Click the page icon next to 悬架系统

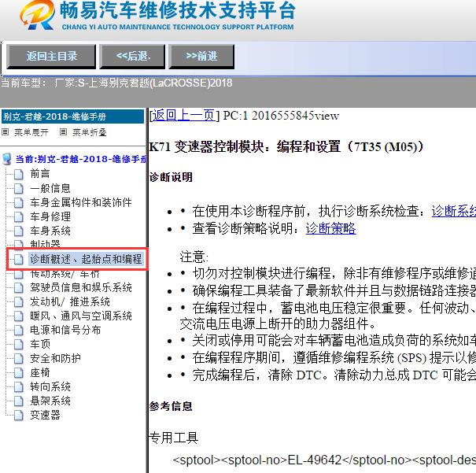coord(19,401)
